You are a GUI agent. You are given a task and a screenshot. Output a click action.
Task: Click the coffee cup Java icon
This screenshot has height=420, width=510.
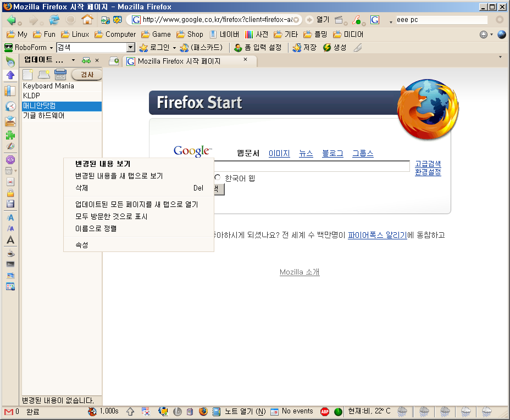pos(10,253)
